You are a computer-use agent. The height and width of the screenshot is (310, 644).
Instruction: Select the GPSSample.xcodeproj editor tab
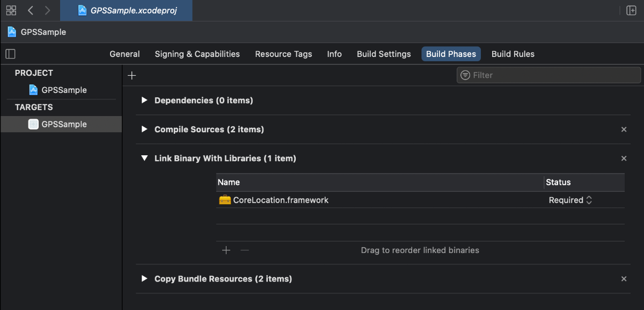pyautogui.click(x=126, y=10)
